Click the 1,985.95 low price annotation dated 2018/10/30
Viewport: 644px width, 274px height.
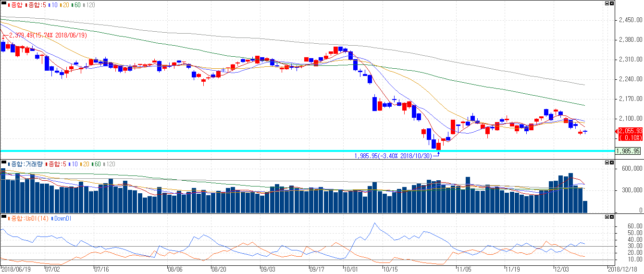click(x=394, y=156)
